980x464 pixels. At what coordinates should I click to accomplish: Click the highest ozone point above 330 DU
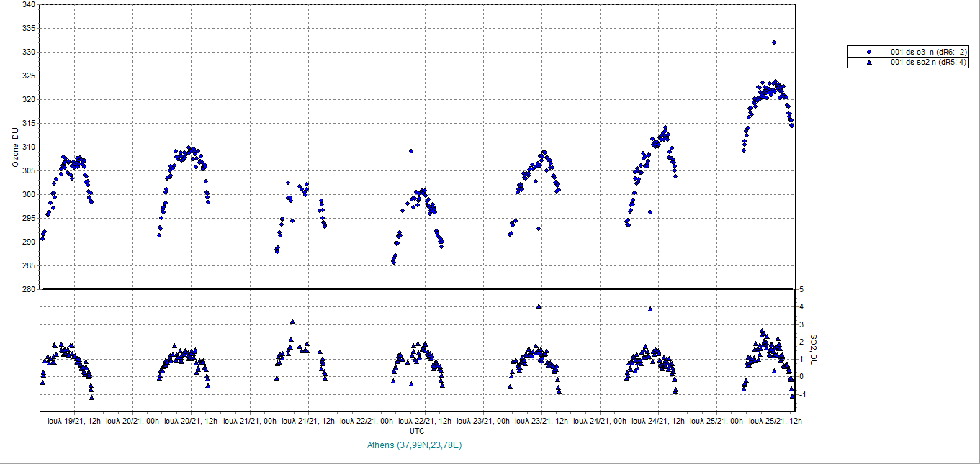pyautogui.click(x=774, y=42)
